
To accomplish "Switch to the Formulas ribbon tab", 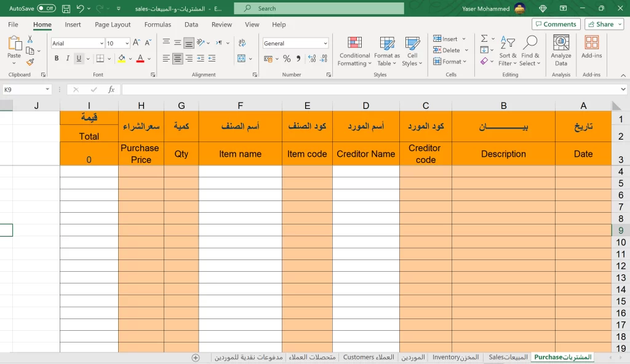I will (157, 25).
